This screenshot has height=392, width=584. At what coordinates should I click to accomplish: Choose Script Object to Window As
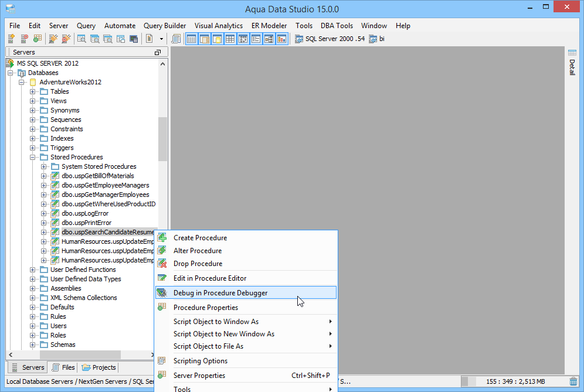[x=246, y=321]
